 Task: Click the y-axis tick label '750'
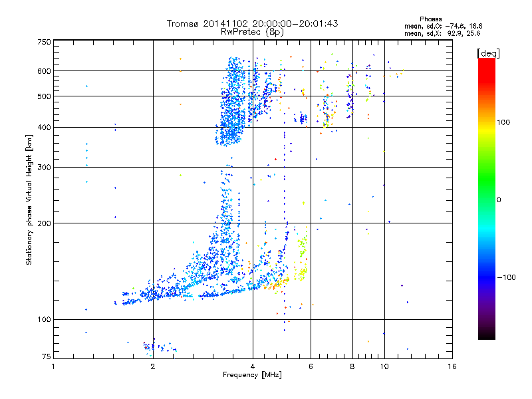(44, 42)
